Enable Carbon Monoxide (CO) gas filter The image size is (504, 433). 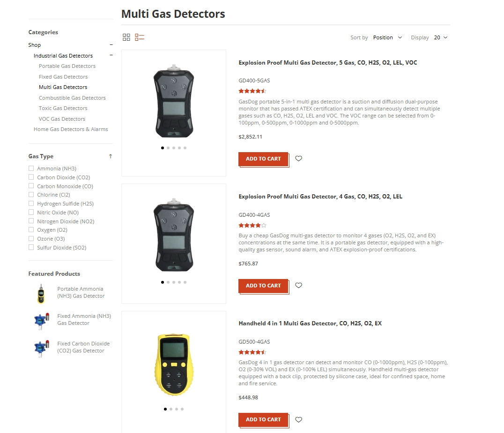[31, 186]
